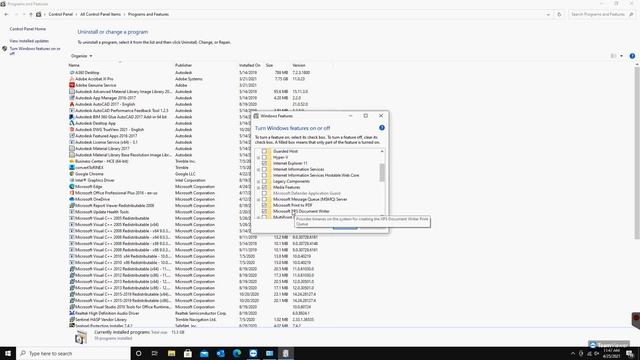The image size is (640, 360).
Task: Click Turn Windows features on or off link
Action: (35, 51)
